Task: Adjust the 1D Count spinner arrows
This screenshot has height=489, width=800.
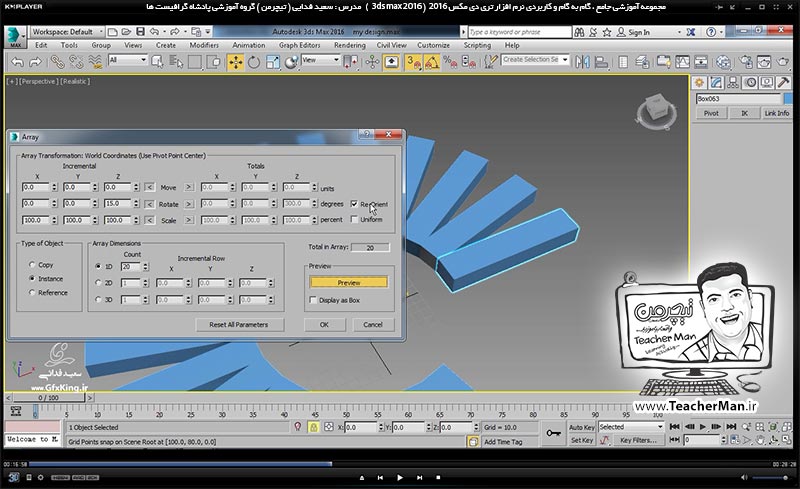Action: (145, 266)
